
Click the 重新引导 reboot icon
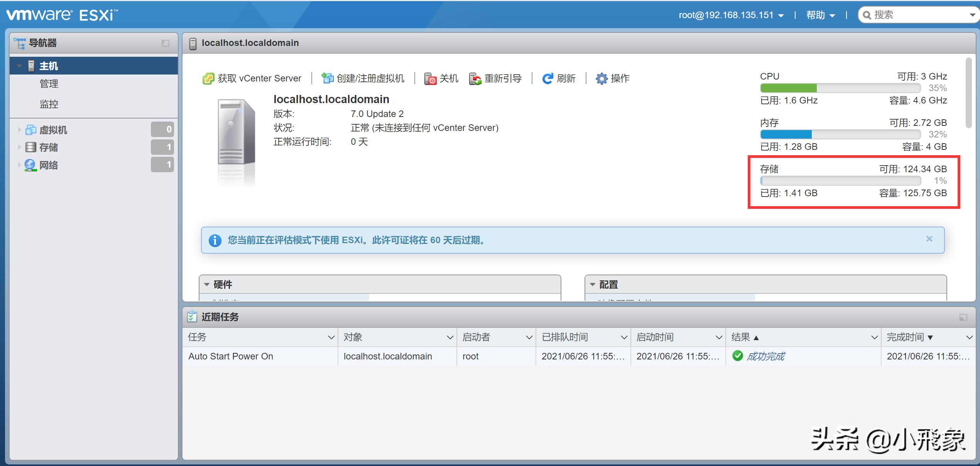coord(475,78)
